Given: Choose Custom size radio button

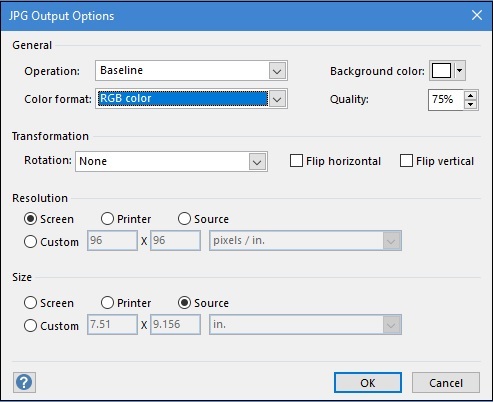Looking at the screenshot, I should (30, 325).
